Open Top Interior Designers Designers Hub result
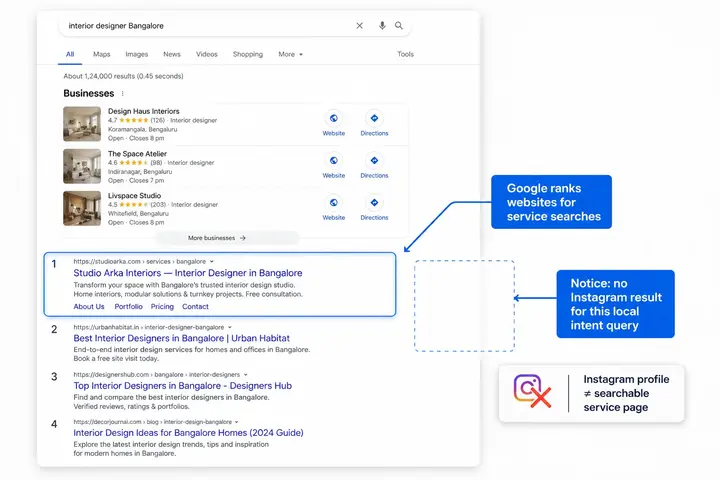The width and height of the screenshot is (720, 480). pos(183,386)
